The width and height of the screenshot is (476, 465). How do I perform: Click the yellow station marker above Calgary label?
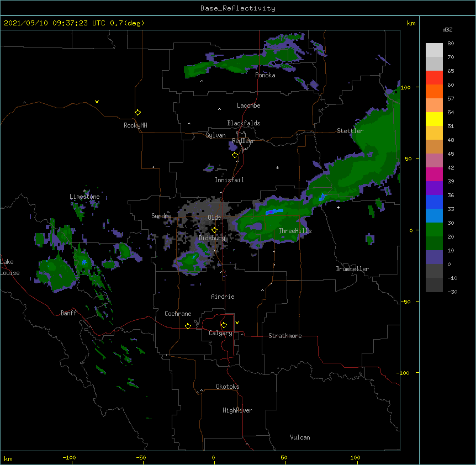pyautogui.click(x=224, y=325)
